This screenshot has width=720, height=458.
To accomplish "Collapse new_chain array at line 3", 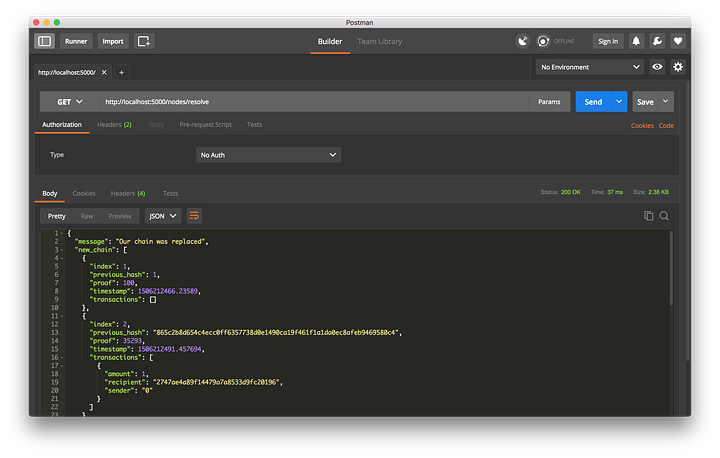I will pyautogui.click(x=62, y=250).
